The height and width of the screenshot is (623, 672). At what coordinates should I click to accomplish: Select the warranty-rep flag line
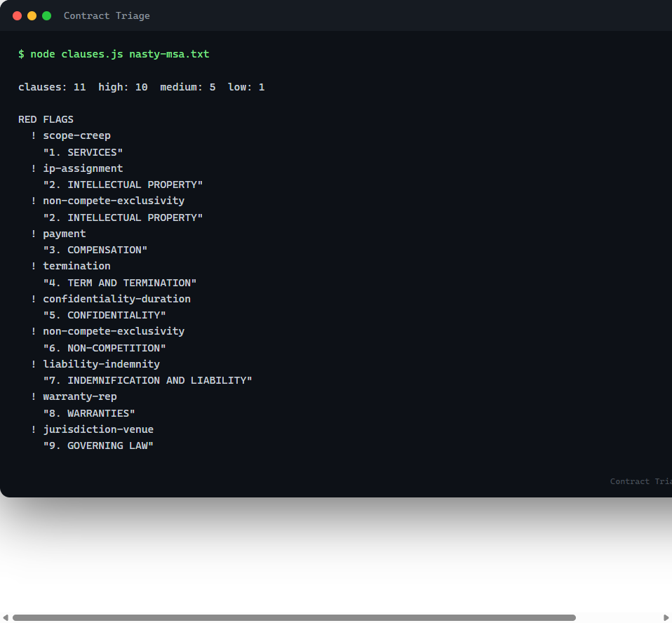[x=74, y=396]
